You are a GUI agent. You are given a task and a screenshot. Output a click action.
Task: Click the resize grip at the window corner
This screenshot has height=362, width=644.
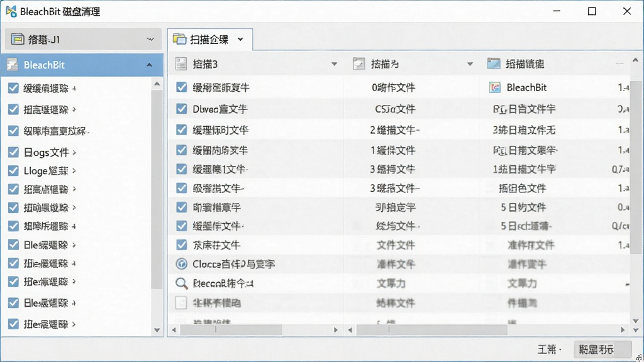639,357
